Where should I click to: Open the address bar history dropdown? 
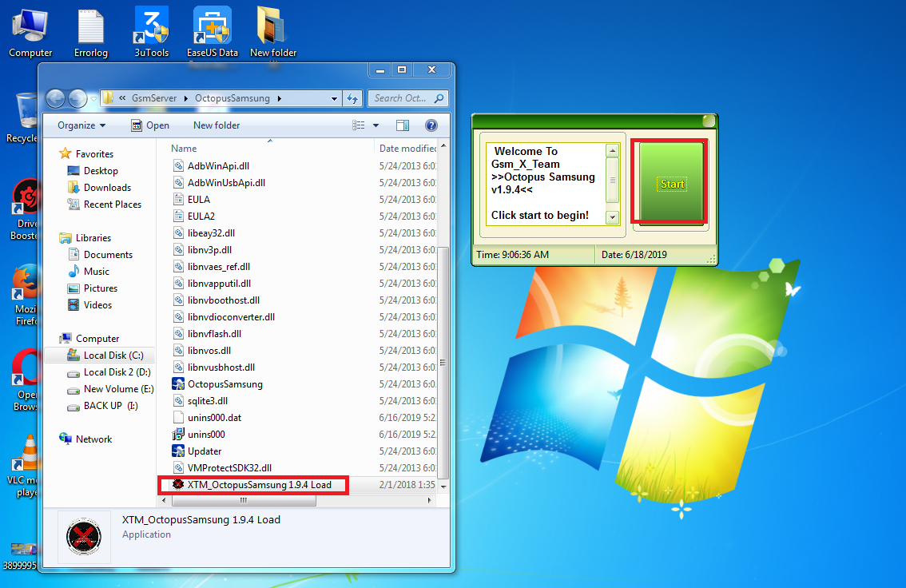tap(334, 99)
